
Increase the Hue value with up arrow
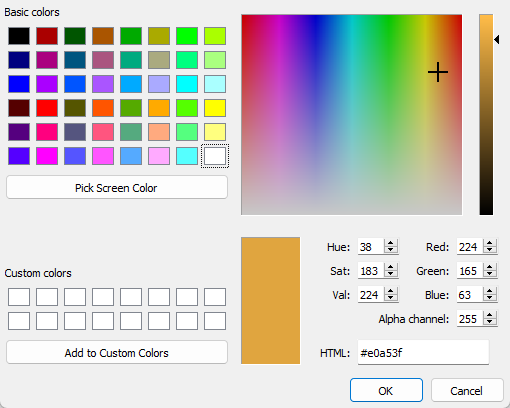tap(391, 244)
